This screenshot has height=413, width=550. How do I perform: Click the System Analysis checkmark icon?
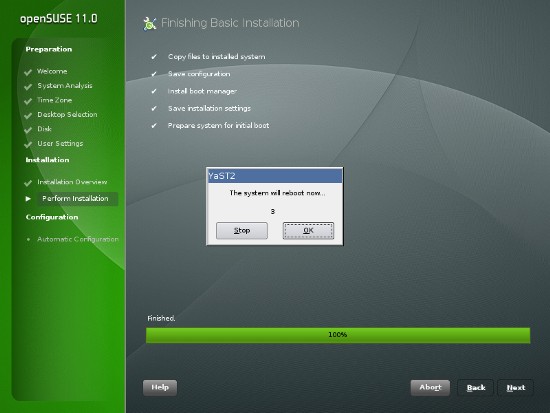28,87
